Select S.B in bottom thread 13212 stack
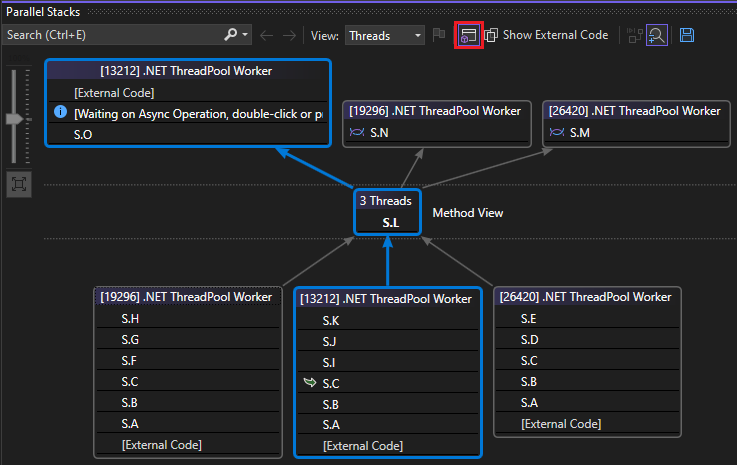The width and height of the screenshot is (737, 465). coord(388,404)
